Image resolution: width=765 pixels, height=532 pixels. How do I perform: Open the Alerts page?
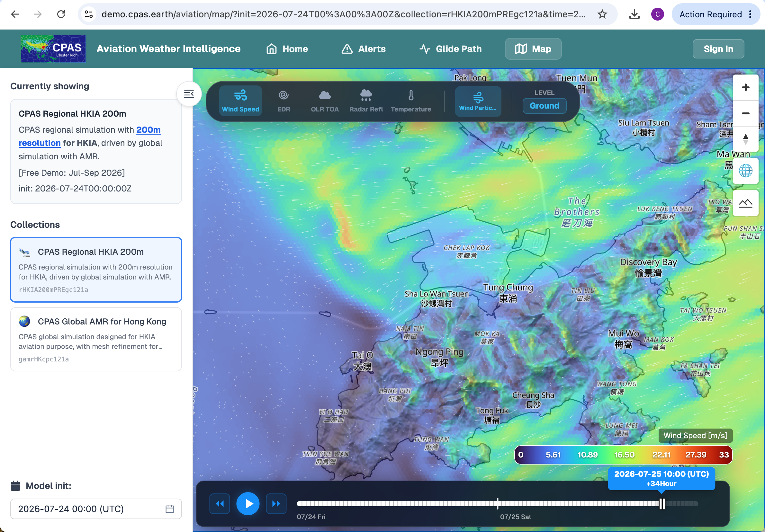(364, 49)
